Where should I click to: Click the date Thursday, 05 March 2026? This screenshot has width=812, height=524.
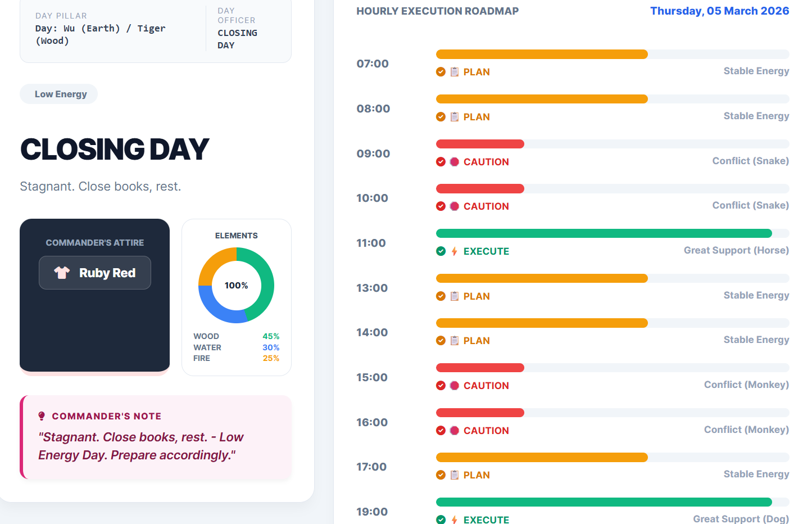pyautogui.click(x=719, y=11)
